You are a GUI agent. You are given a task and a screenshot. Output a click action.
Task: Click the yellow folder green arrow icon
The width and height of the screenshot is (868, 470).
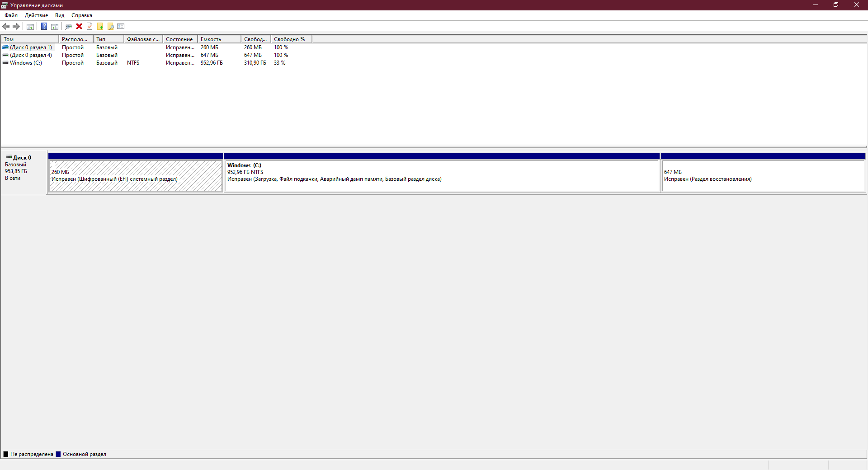(x=100, y=26)
